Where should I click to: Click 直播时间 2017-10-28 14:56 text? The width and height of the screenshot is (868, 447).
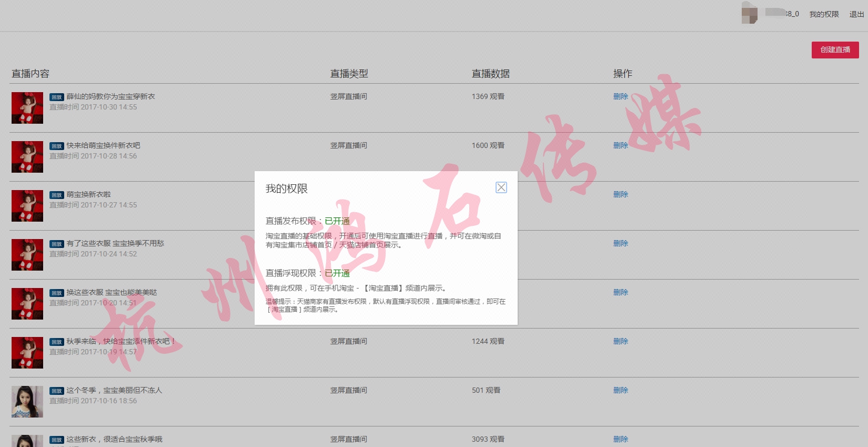click(x=93, y=156)
